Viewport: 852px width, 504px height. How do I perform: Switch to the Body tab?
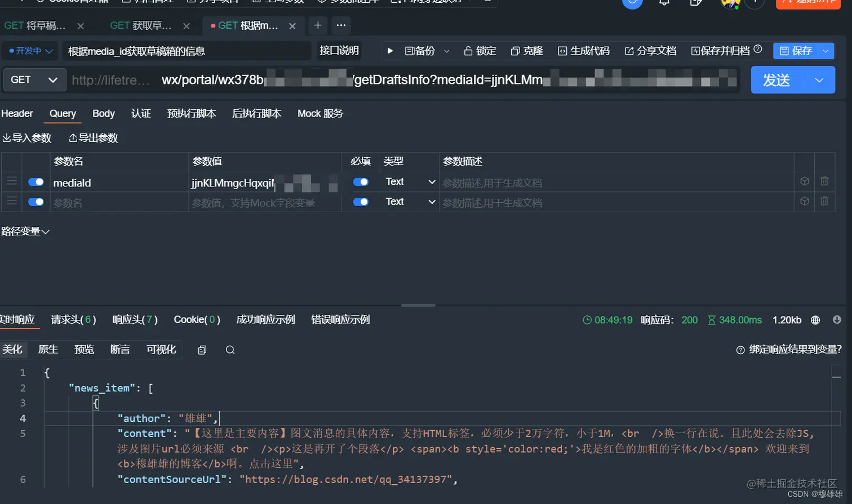pos(103,113)
